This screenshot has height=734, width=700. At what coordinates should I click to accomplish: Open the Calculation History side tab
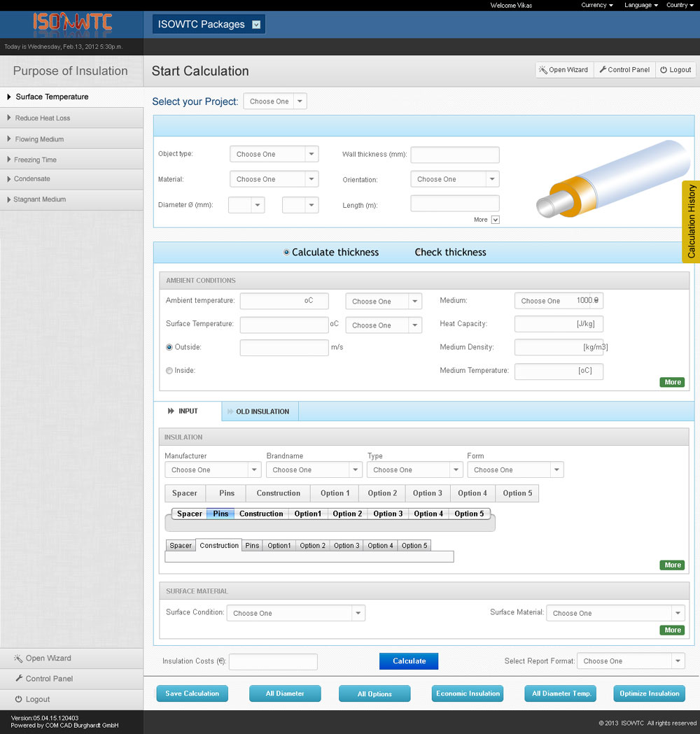pyautogui.click(x=691, y=221)
